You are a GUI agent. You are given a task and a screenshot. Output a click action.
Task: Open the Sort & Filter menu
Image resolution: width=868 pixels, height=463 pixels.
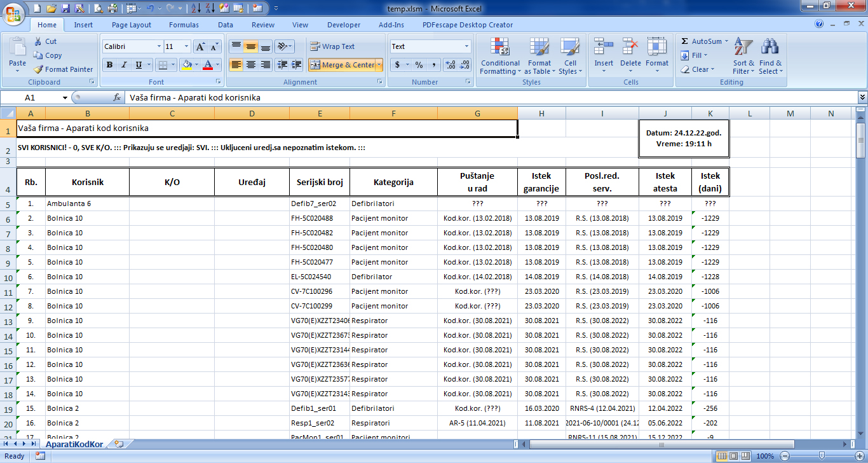(x=743, y=56)
